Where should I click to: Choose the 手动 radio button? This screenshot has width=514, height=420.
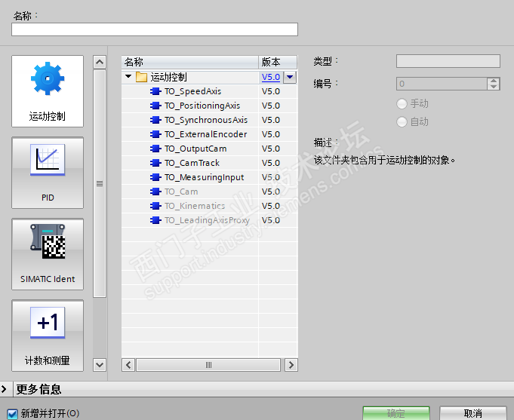[x=402, y=104]
